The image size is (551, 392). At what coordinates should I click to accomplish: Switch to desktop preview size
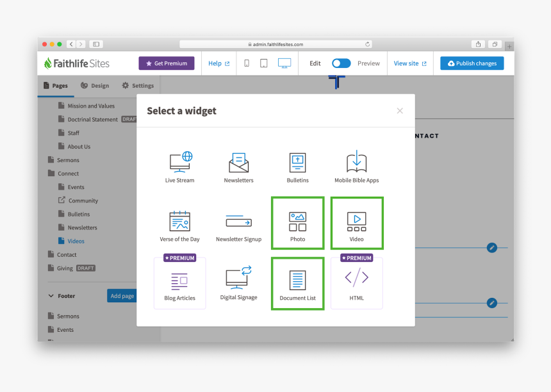(x=284, y=63)
